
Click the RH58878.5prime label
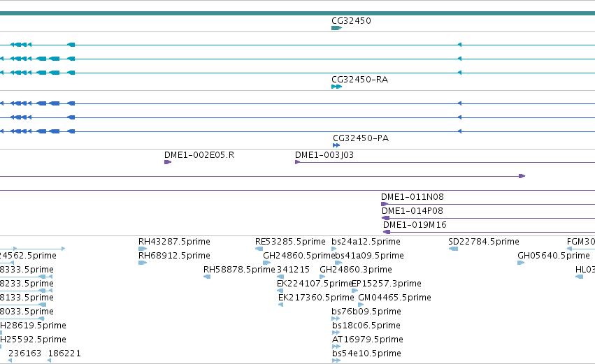(x=239, y=270)
